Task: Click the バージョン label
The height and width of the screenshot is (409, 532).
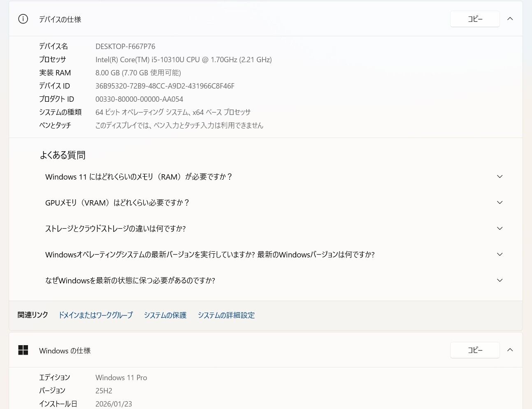Action: click(52, 391)
